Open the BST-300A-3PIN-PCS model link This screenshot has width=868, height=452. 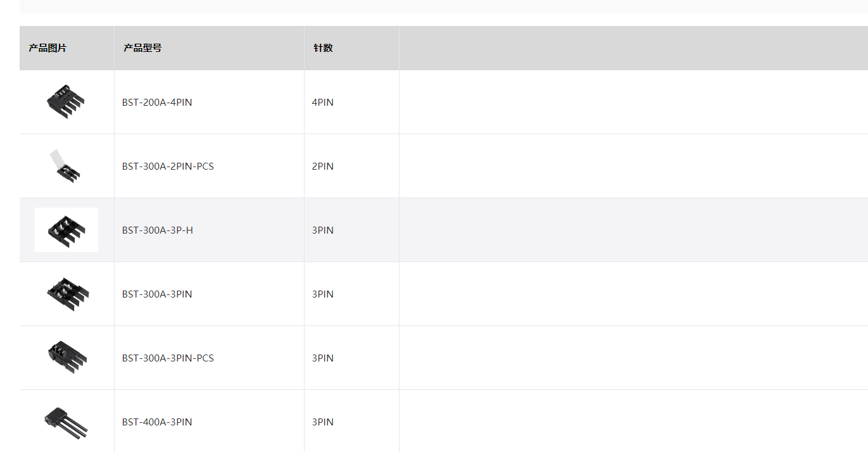pos(168,358)
